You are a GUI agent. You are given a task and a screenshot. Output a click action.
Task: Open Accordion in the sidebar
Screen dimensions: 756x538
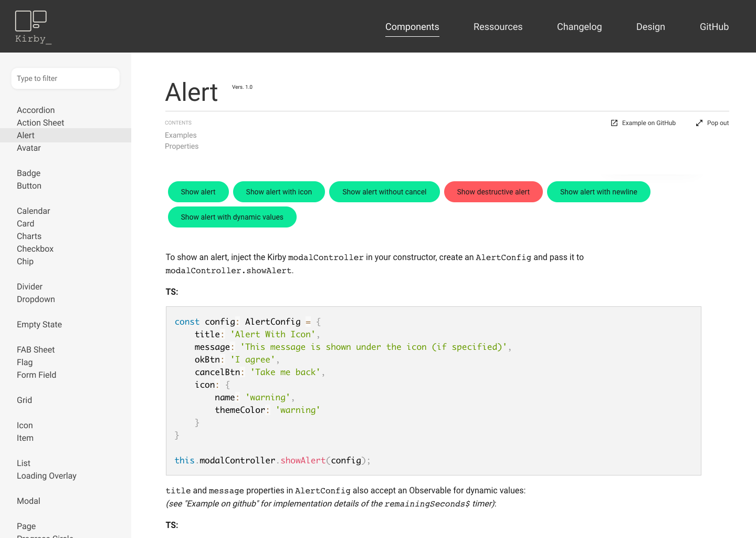36,110
